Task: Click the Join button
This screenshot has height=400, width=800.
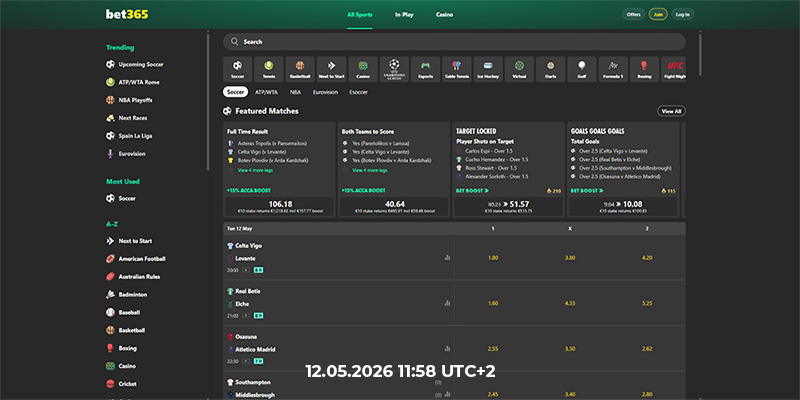Action: 658,15
